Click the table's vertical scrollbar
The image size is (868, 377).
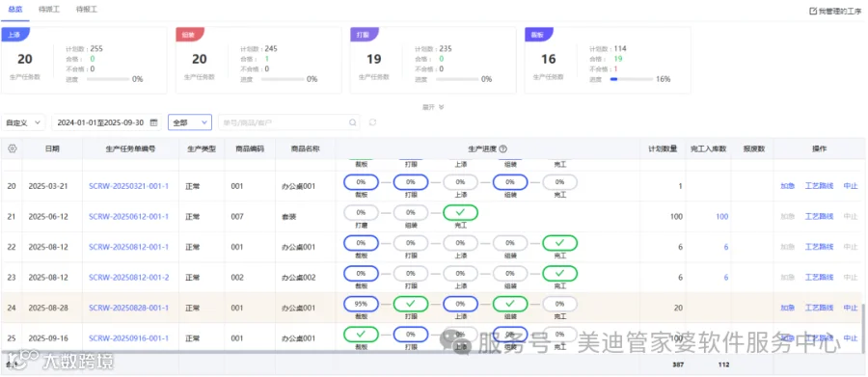coord(862,327)
